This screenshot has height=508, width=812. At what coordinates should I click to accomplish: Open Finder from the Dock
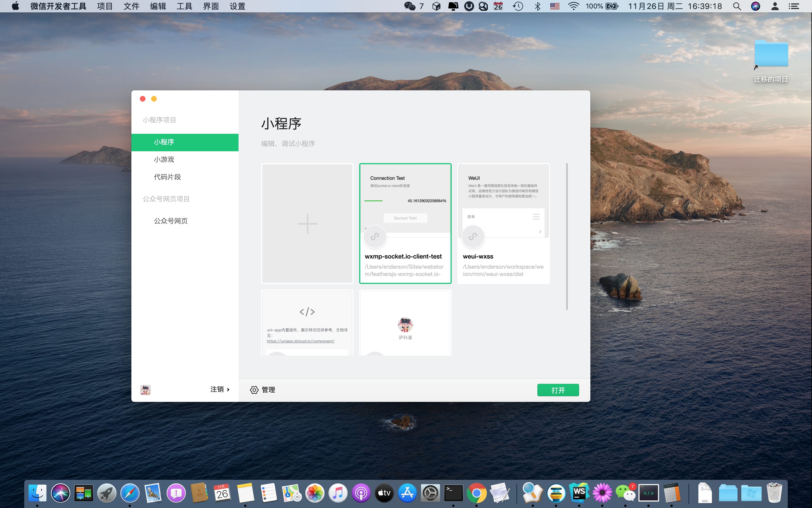pyautogui.click(x=37, y=493)
